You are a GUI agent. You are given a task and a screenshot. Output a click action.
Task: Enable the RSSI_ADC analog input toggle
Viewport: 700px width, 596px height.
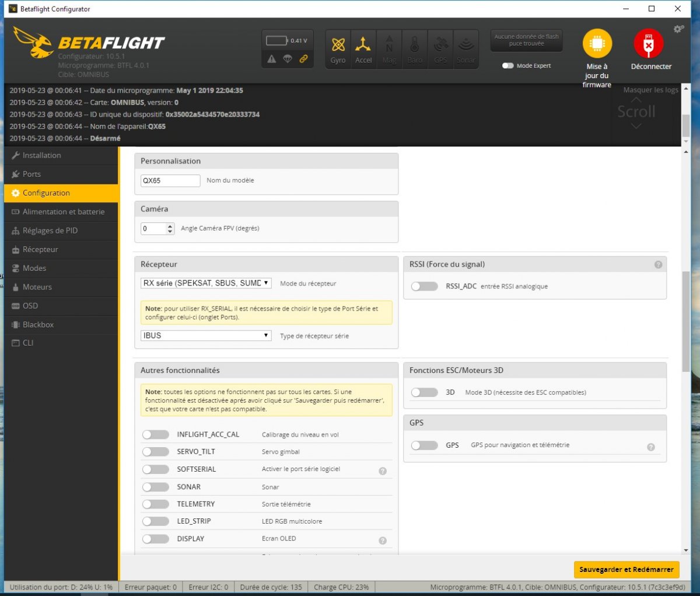coord(424,287)
